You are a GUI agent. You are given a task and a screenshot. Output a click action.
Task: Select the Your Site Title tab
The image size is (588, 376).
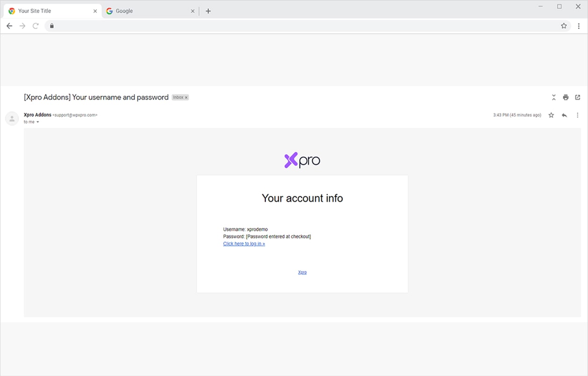pyautogui.click(x=53, y=11)
